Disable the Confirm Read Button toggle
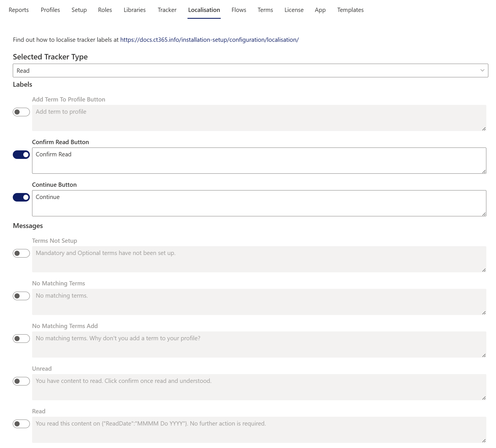Viewport: 496px width, 448px height. [21, 155]
